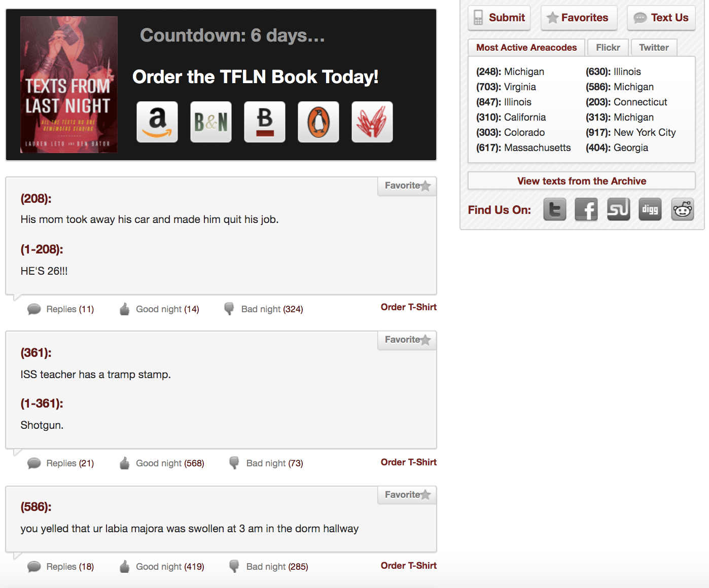This screenshot has height=588, width=709.
Task: Select the (617): Massachusetts areacode
Action: click(523, 148)
